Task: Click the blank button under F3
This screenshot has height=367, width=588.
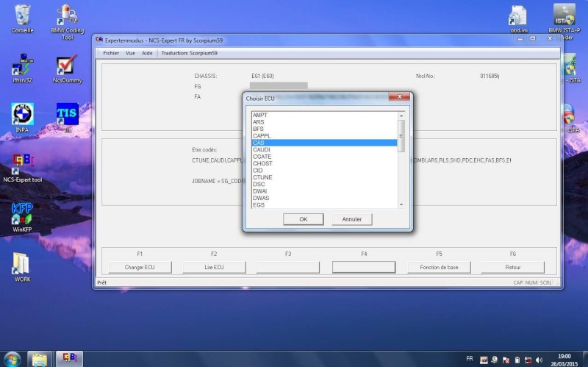Action: point(288,267)
